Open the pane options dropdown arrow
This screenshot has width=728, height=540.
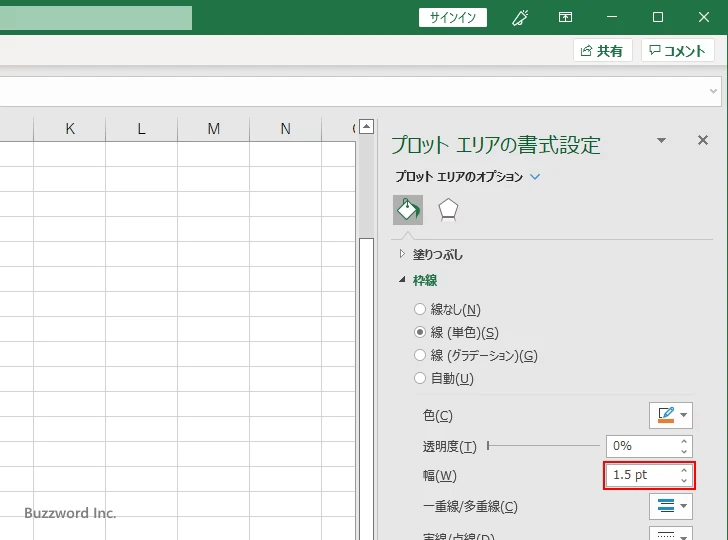coord(661,141)
